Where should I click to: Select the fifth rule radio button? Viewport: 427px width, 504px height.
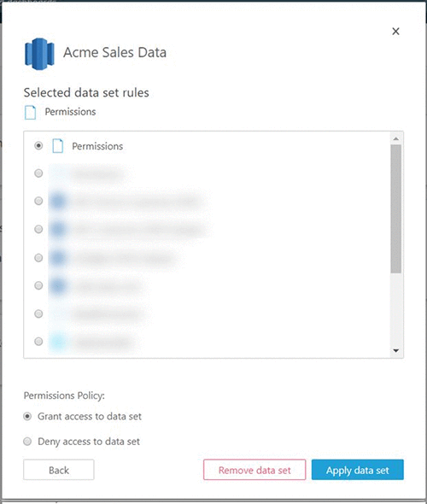coord(38,258)
